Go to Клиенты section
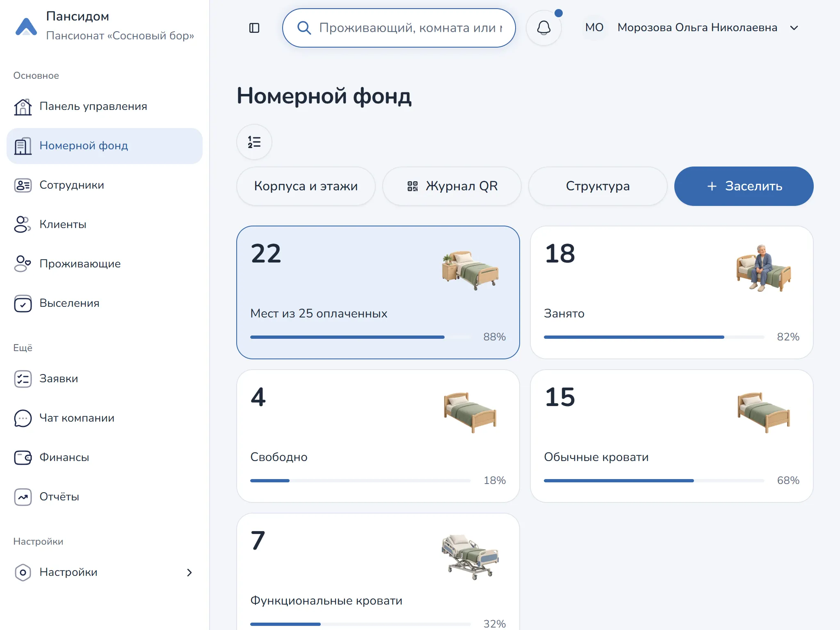 [x=105, y=225]
